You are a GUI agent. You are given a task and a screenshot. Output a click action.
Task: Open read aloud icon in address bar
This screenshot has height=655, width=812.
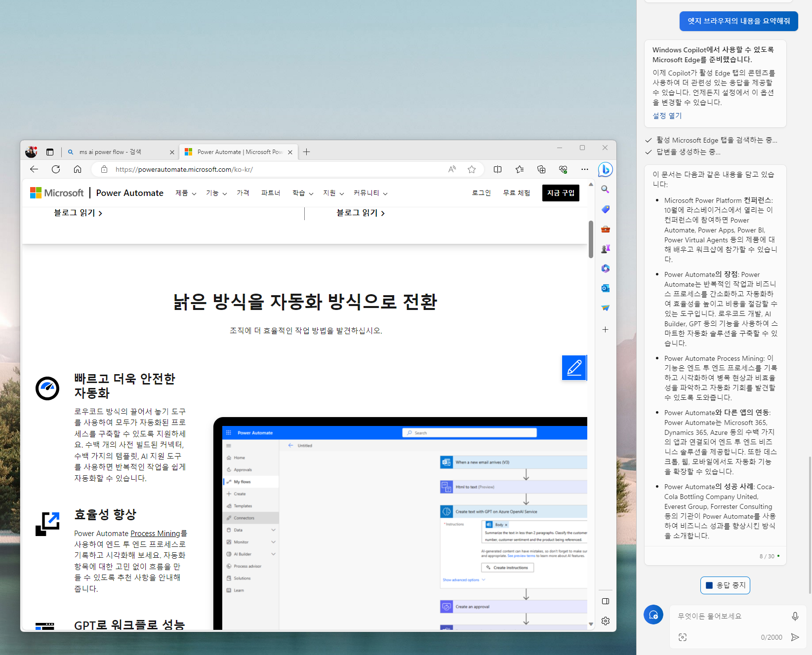tap(452, 169)
